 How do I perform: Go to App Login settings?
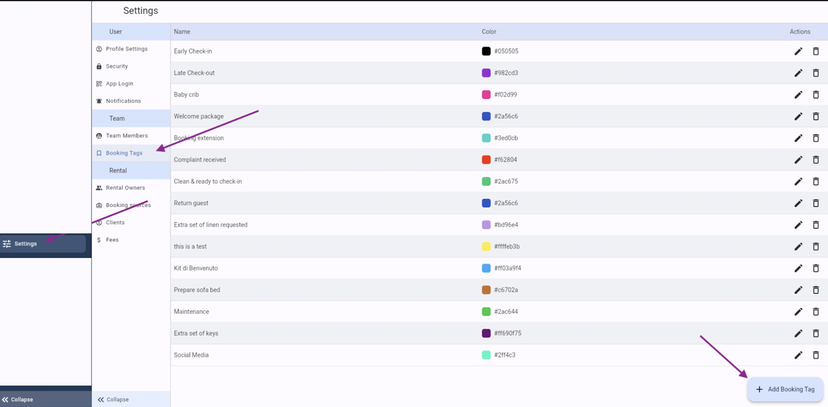tap(131, 83)
